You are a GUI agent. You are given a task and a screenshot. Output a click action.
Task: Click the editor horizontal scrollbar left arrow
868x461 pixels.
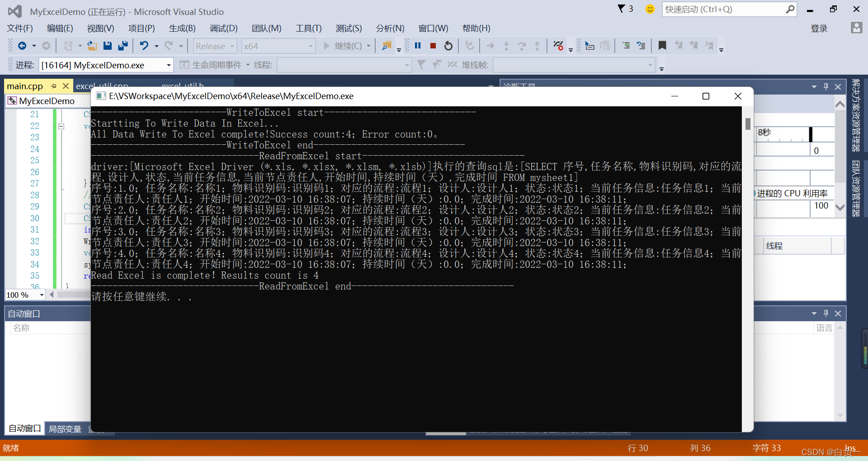click(52, 295)
